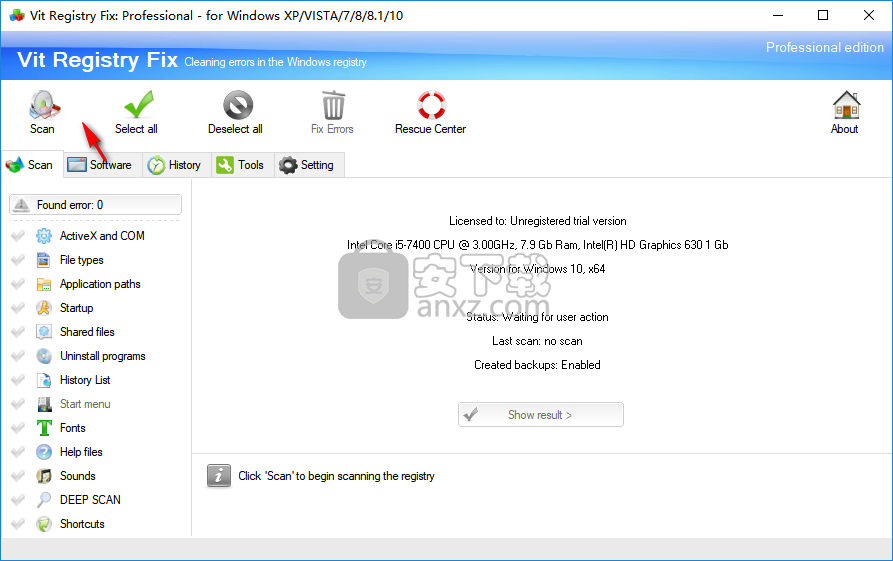Close the Vit Registry Fix window
Image resolution: width=893 pixels, height=561 pixels.
[869, 15]
